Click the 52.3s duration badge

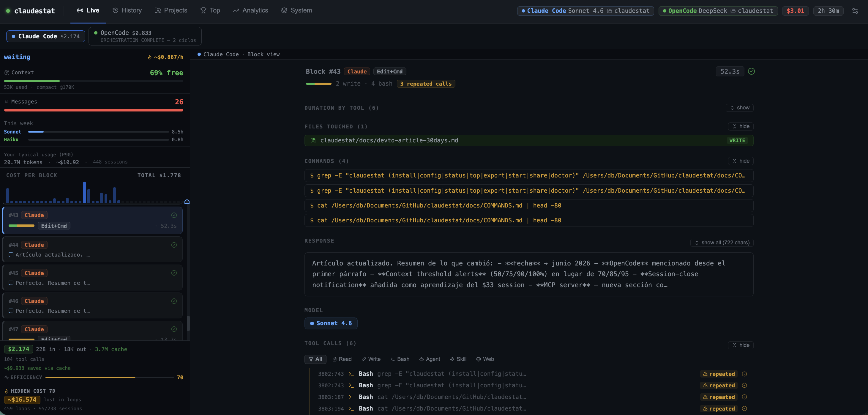730,71
